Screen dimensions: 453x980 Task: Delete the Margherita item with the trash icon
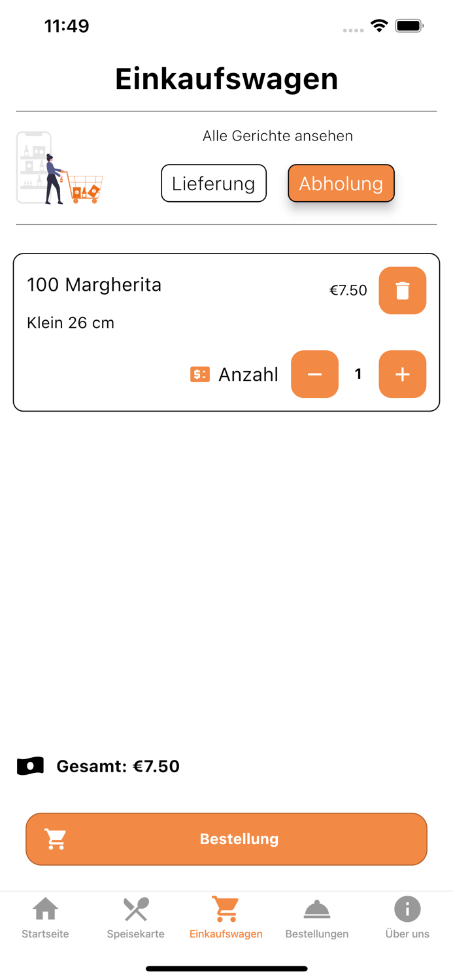coord(403,290)
